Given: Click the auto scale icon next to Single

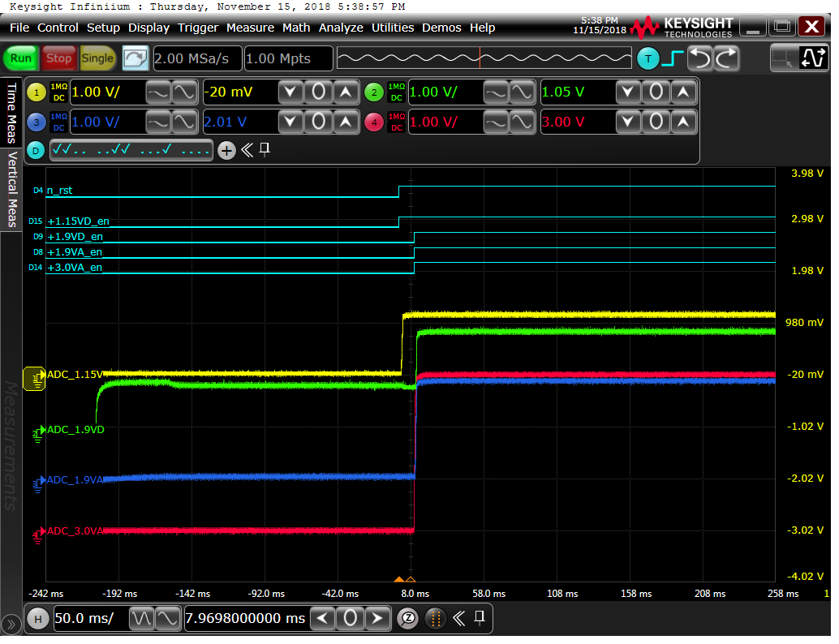Looking at the screenshot, I should point(136,58).
